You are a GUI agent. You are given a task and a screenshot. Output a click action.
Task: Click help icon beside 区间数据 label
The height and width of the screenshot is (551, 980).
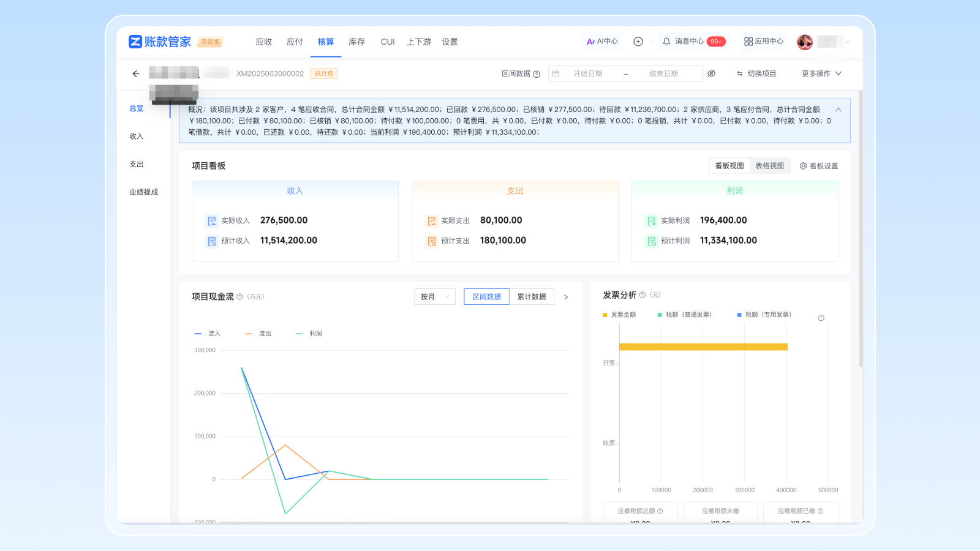tap(537, 74)
